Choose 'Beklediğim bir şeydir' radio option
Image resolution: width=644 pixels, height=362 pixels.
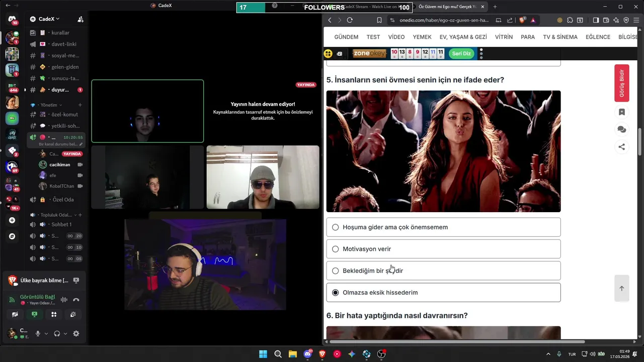point(336,270)
